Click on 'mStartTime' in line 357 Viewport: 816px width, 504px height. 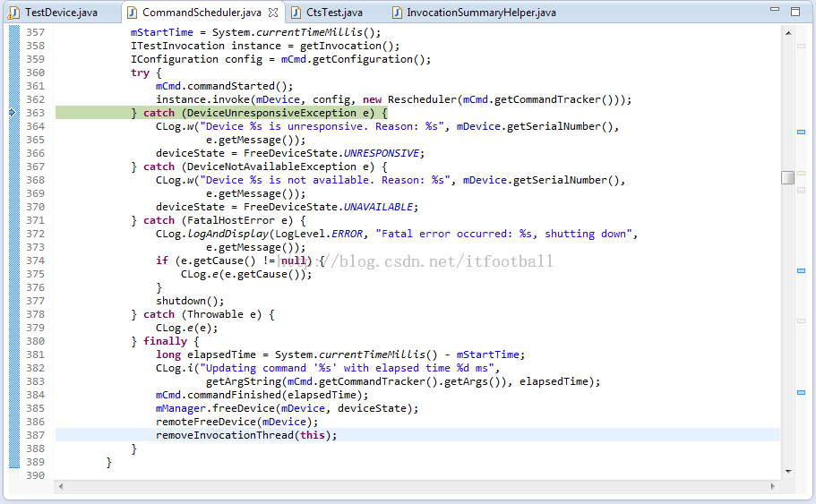[162, 32]
